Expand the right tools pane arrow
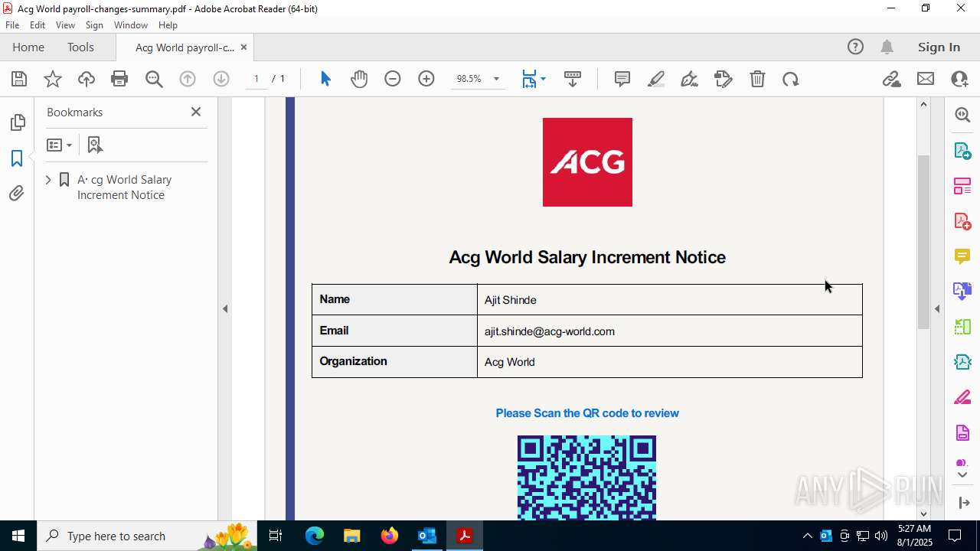 [937, 308]
